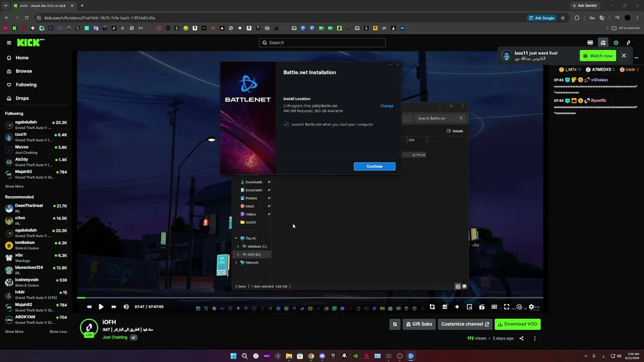Image resolution: width=644 pixels, height=362 pixels.
Task: Switch the player to theater mode
Action: click(x=494, y=307)
